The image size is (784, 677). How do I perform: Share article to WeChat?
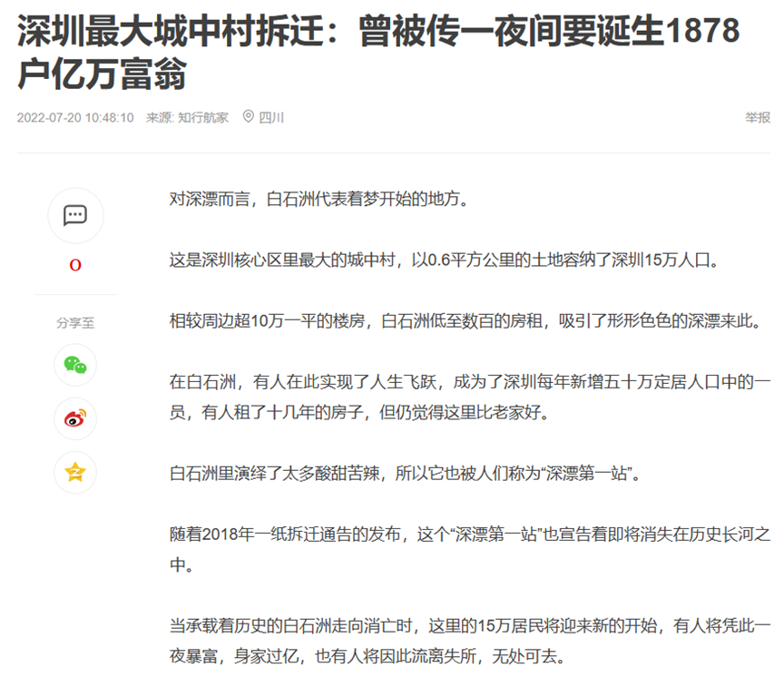(75, 365)
